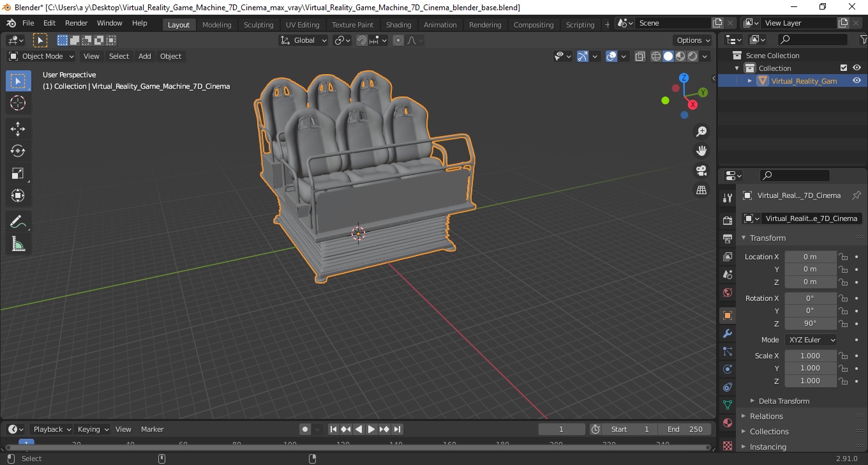Viewport: 868px width, 465px height.
Task: Switch to the Sculpting workspace tab
Action: point(258,25)
